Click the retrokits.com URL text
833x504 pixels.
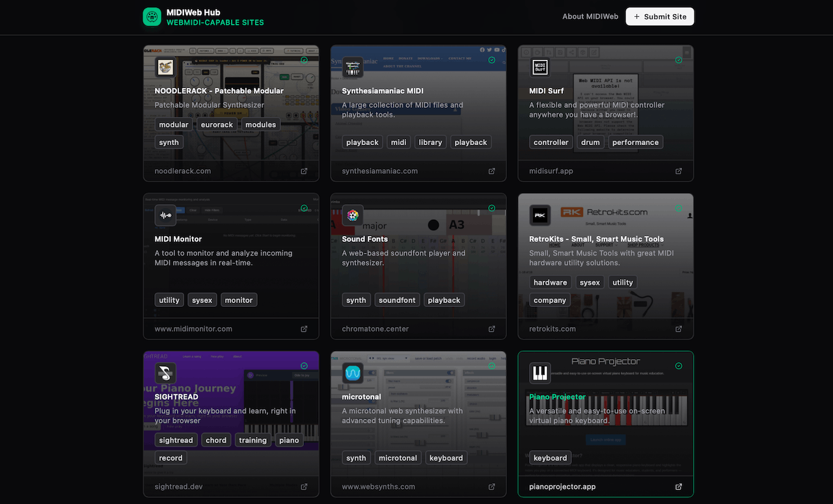(x=552, y=329)
